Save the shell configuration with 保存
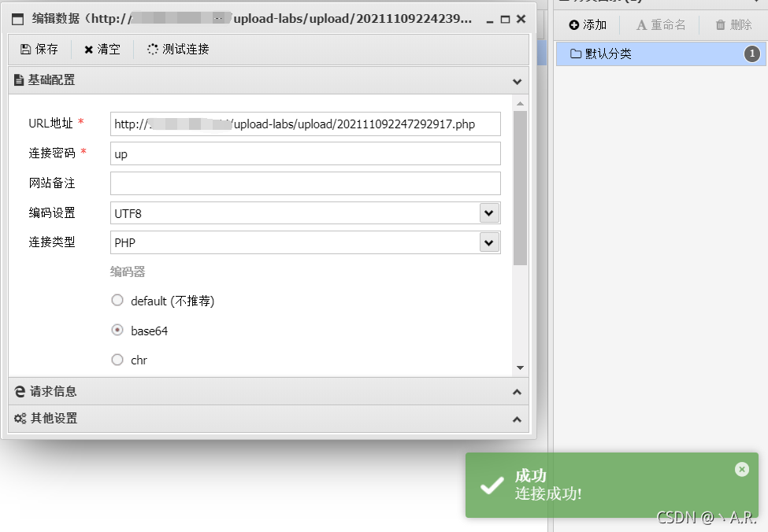The width and height of the screenshot is (768, 532). point(39,49)
